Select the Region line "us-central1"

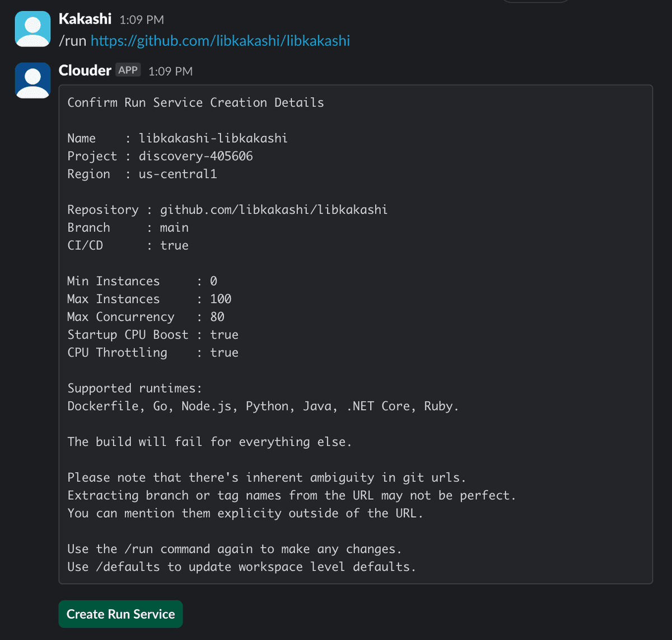(142, 174)
